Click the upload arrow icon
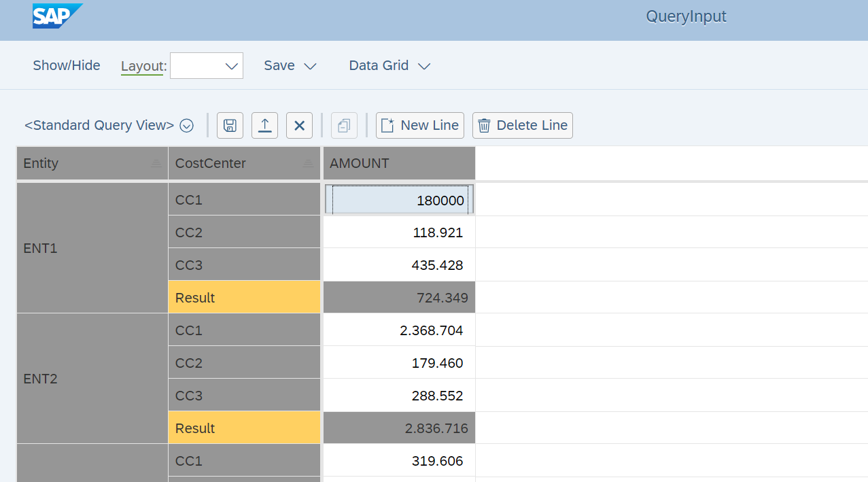 click(264, 126)
